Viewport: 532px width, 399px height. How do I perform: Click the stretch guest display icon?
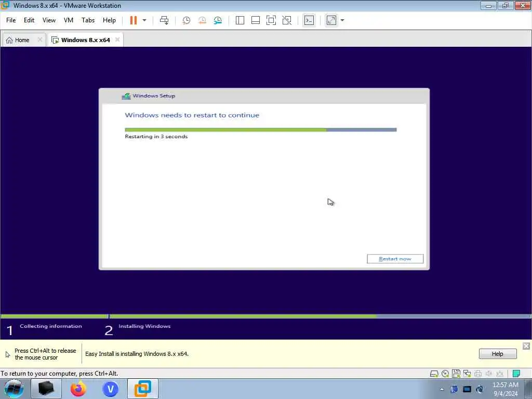[x=331, y=20]
